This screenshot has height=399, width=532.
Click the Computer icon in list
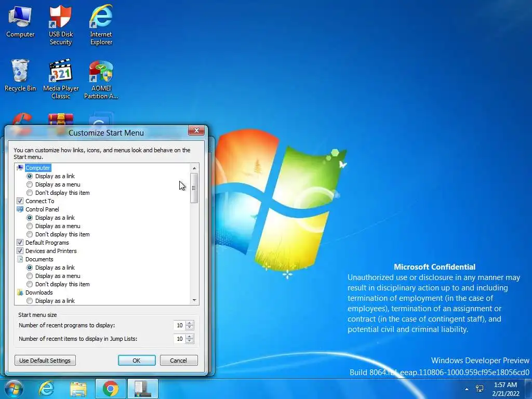tap(20, 168)
